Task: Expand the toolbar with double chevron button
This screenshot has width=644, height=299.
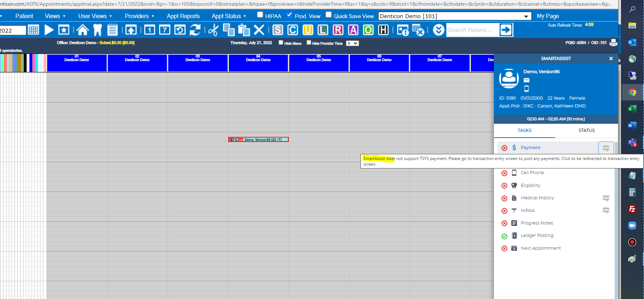Action: 439,30
